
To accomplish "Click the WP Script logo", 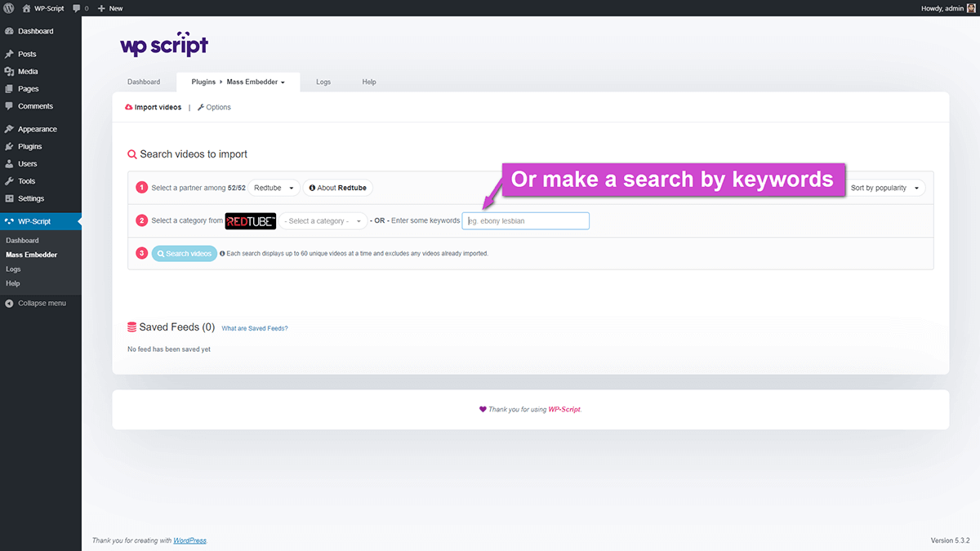I will click(x=164, y=46).
